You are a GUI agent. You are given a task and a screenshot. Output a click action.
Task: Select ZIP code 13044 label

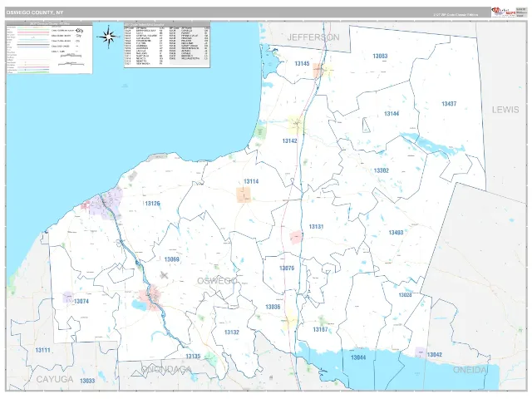pos(358,357)
